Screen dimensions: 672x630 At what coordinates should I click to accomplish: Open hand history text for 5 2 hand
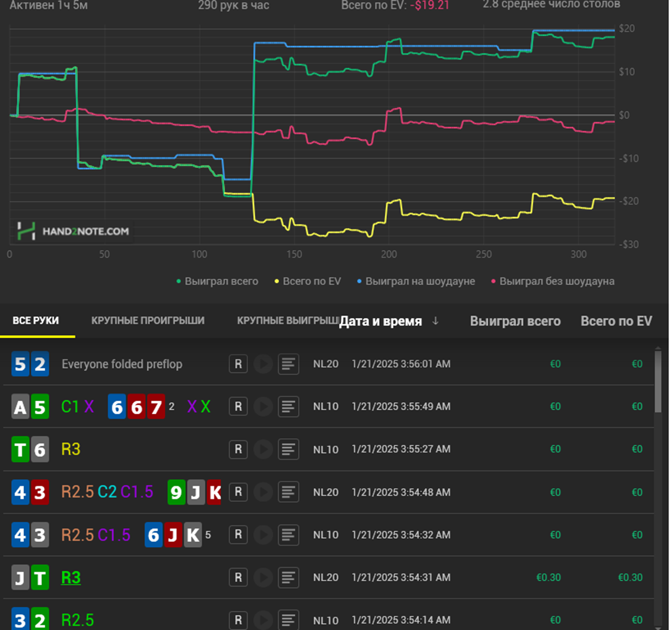pyautogui.click(x=288, y=364)
